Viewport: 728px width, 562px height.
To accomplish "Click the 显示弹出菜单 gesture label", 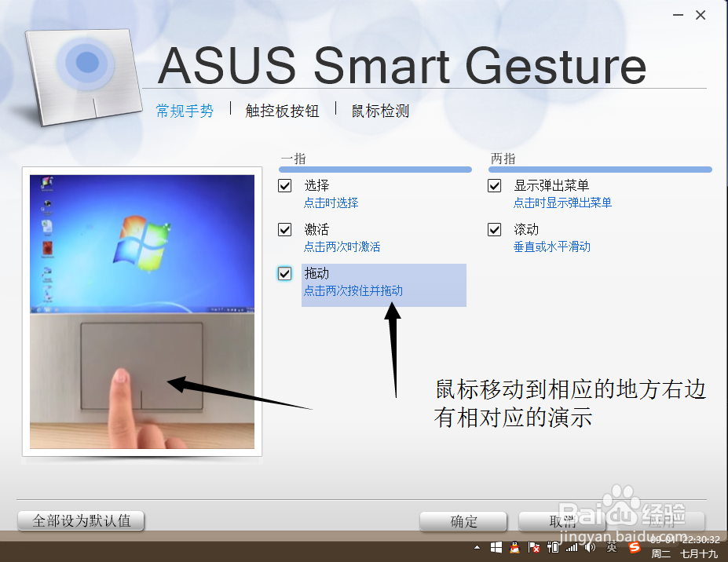I will coord(551,185).
